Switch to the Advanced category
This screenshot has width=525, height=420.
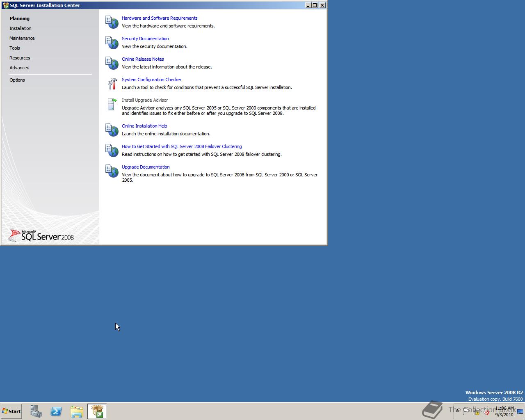click(19, 68)
